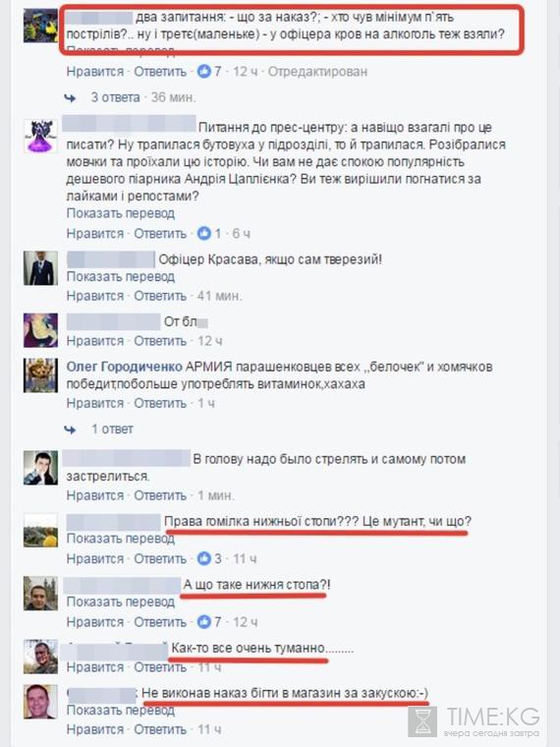Click the like icon with 1 on press-center comment

pyautogui.click(x=204, y=234)
